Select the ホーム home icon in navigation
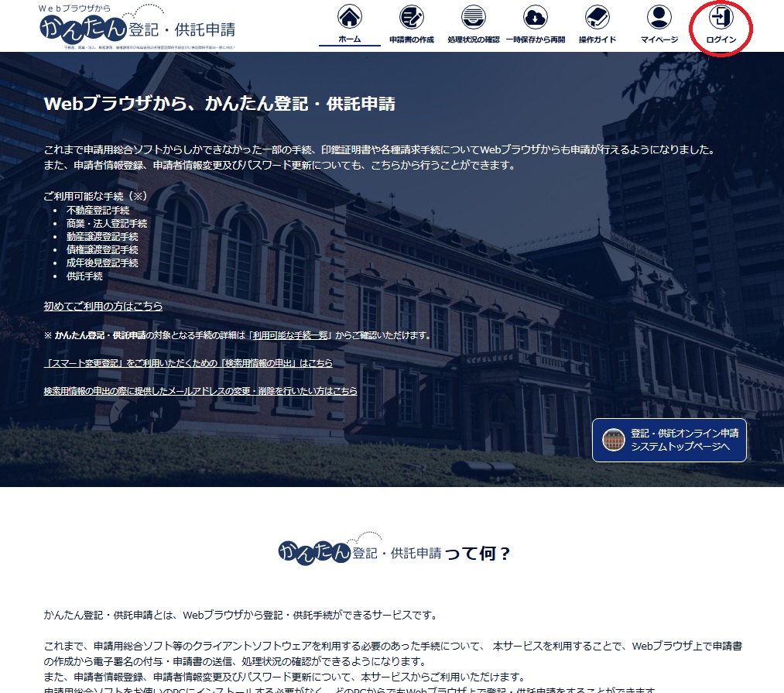This screenshot has width=784, height=693. (x=351, y=15)
